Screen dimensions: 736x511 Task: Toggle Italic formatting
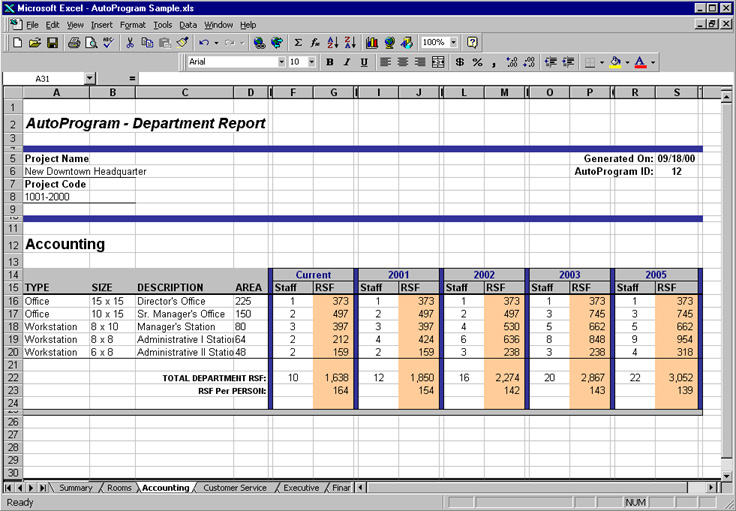(x=346, y=62)
